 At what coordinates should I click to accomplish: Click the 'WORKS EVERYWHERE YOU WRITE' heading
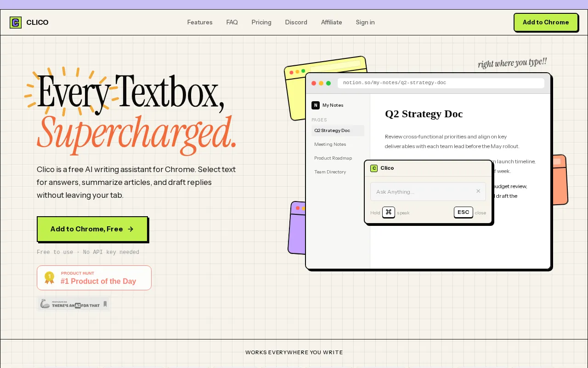pos(294,352)
